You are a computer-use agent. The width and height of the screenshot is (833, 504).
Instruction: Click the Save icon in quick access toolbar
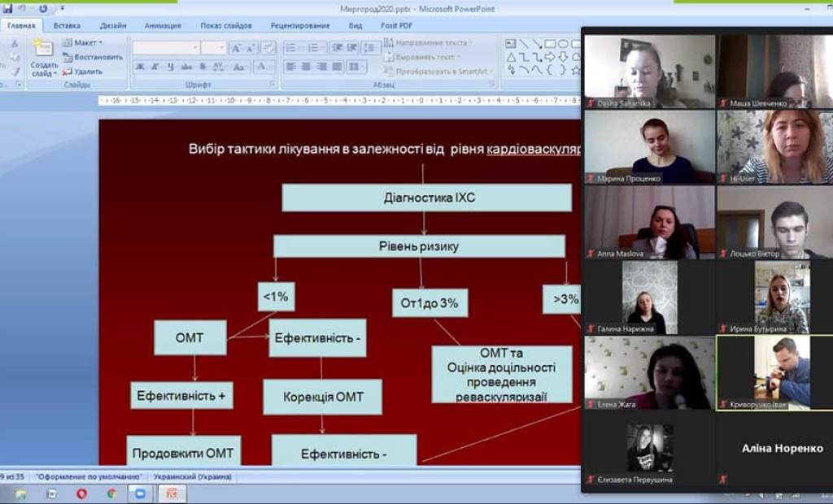click(7, 8)
